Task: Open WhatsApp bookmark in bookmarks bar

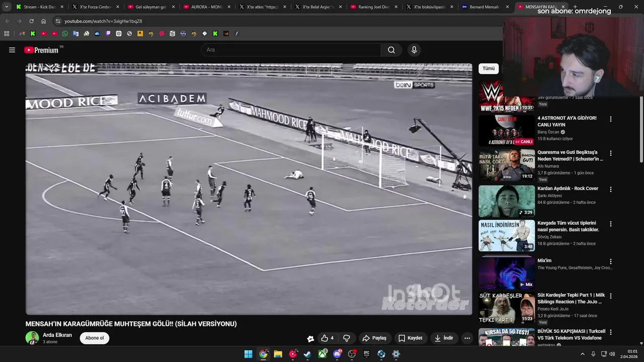Action: 65,34
